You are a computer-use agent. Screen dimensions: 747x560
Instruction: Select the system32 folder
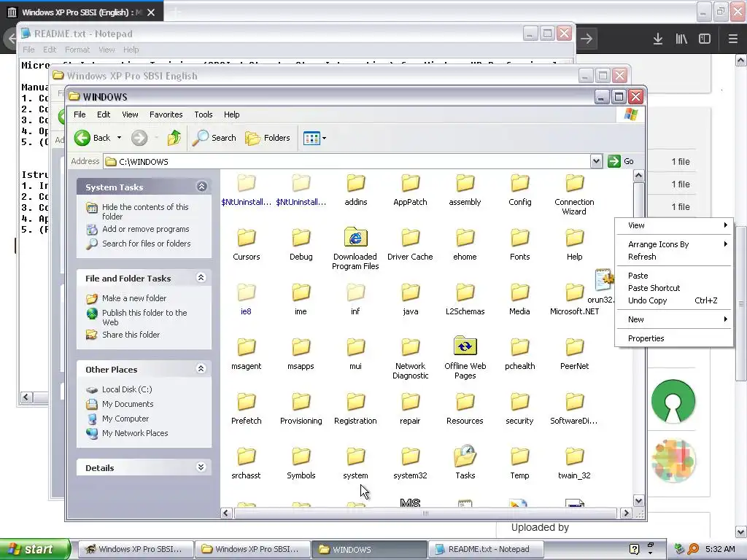pyautogui.click(x=410, y=463)
